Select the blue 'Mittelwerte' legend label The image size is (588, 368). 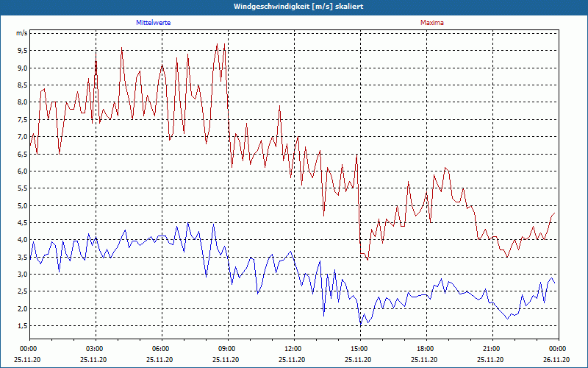(x=154, y=23)
